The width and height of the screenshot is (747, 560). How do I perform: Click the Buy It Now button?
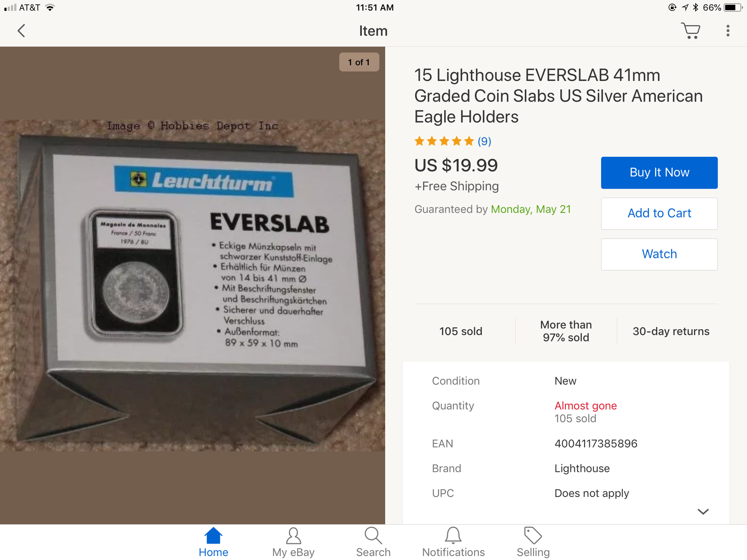tap(659, 173)
